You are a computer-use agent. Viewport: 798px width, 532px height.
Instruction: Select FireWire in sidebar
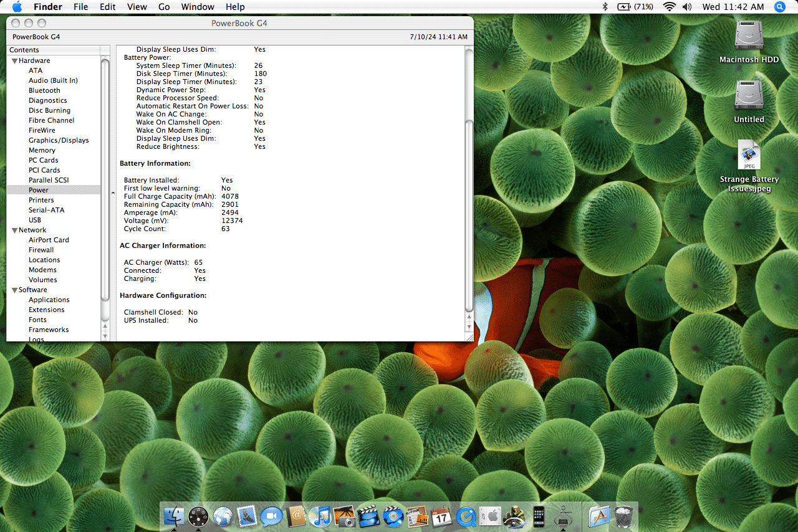coord(42,130)
